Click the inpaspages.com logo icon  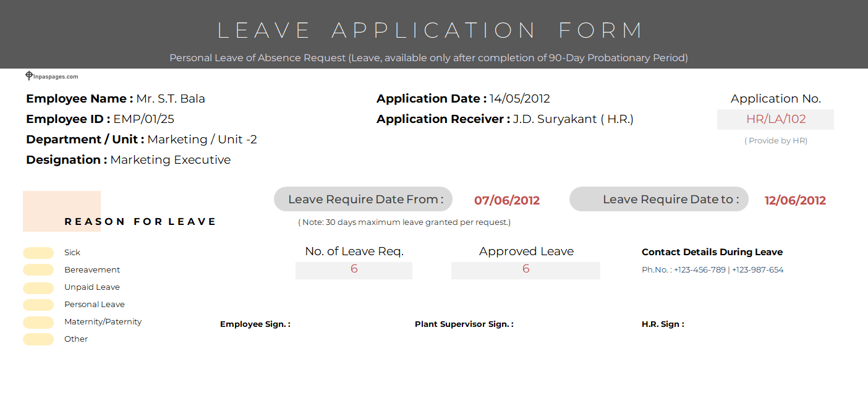click(x=29, y=76)
